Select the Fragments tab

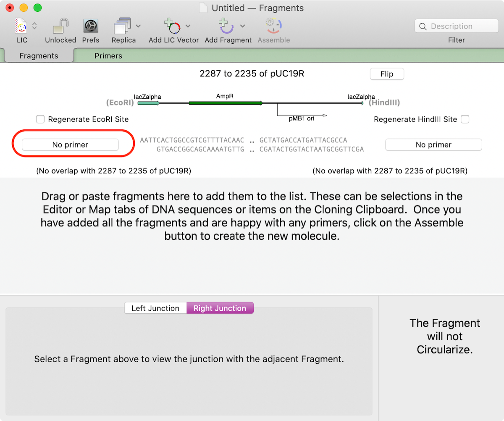(x=39, y=55)
